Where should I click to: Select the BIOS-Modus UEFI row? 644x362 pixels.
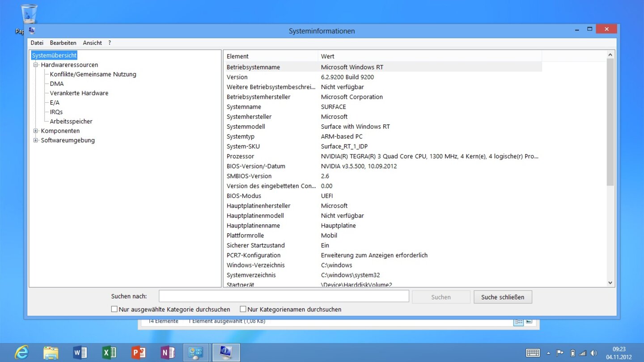tap(383, 196)
